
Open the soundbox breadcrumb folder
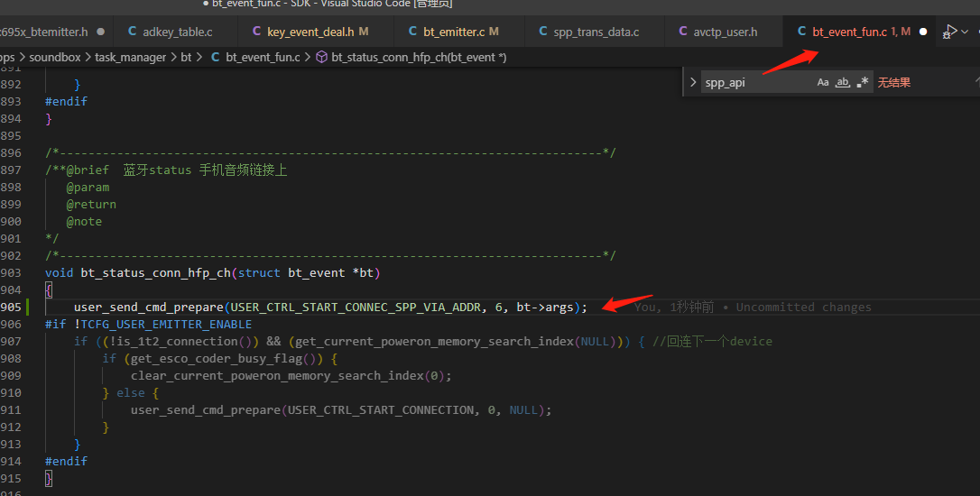pos(55,58)
